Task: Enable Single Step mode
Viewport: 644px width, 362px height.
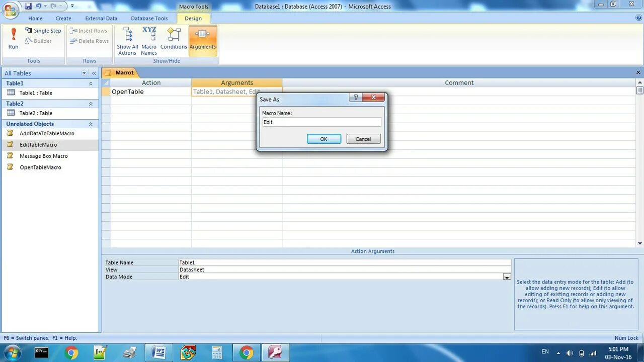Action: (x=43, y=31)
